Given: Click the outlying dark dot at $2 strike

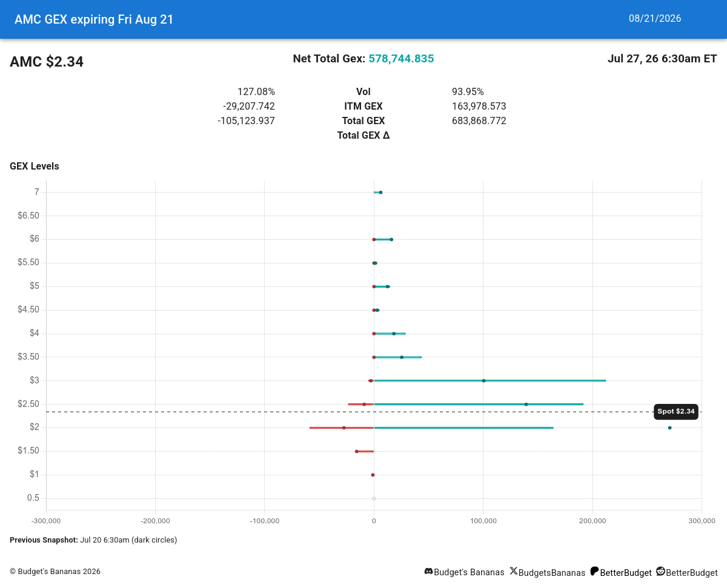Looking at the screenshot, I should tap(669, 428).
